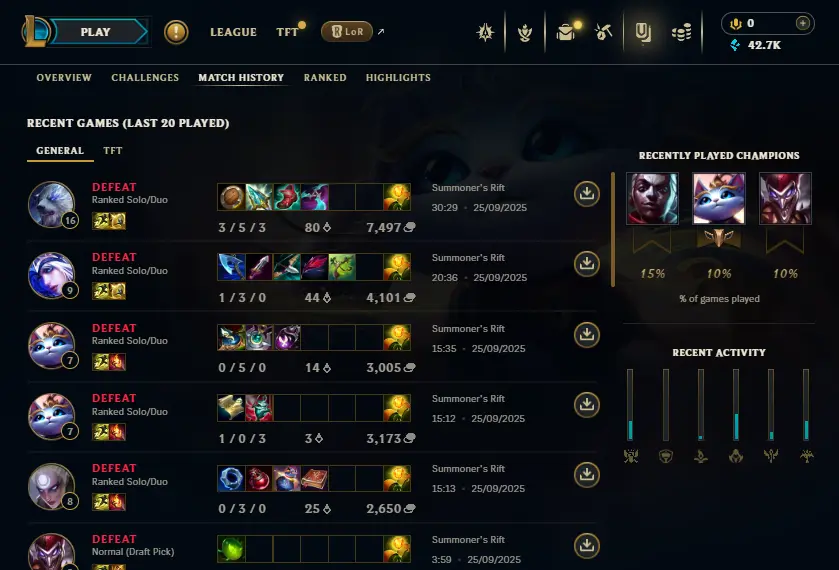The image size is (839, 570).
Task: Download replay for 30:29 Ranked game
Action: (x=587, y=194)
